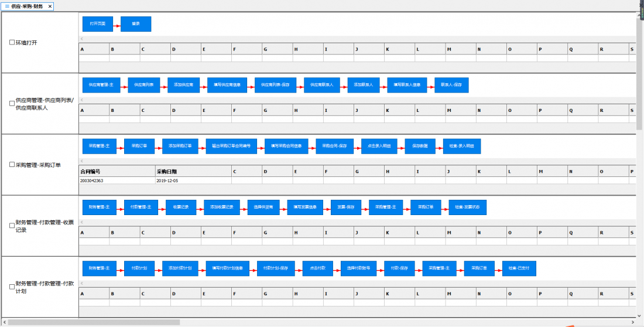The height and width of the screenshot is (327, 644).
Task: Click the left scroll arrow under 收票记录 flow
Action: (x=82, y=222)
